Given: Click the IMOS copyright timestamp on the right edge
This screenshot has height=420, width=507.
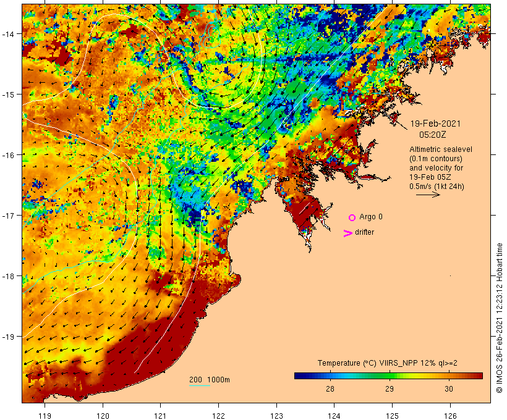Looking at the screenshot, I should (499, 318).
